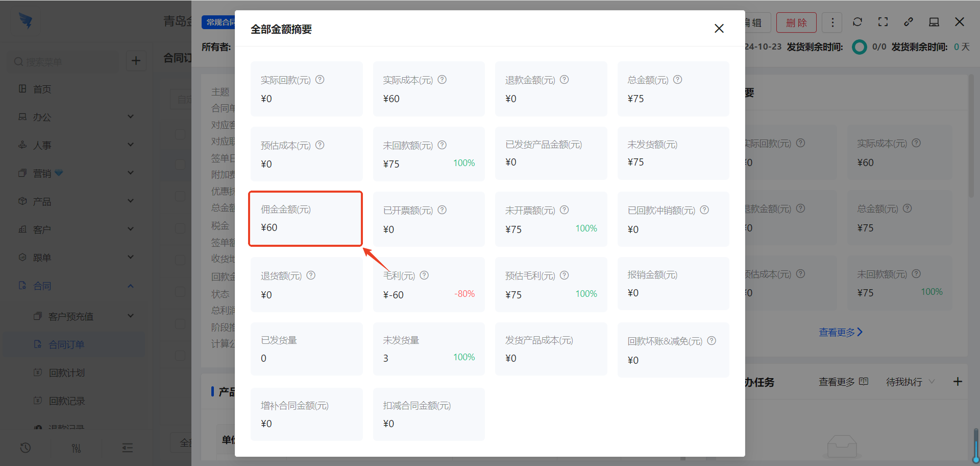Click the plus button beside menu search
Viewport: 980px width, 466px height.
(136, 61)
